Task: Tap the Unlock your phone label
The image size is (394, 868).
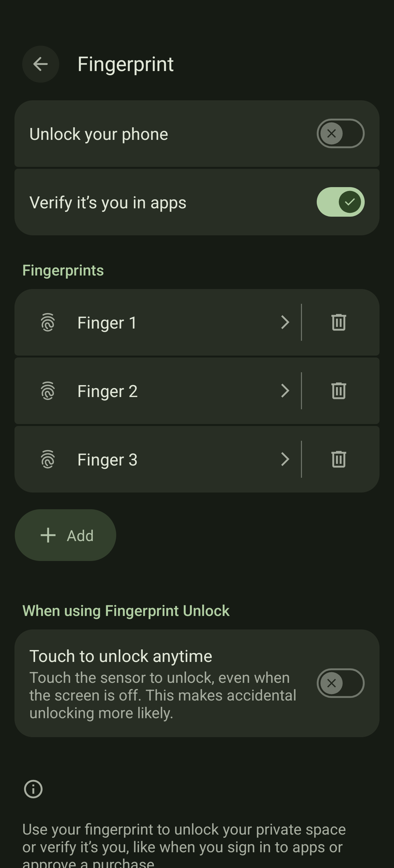Action: [x=98, y=134]
